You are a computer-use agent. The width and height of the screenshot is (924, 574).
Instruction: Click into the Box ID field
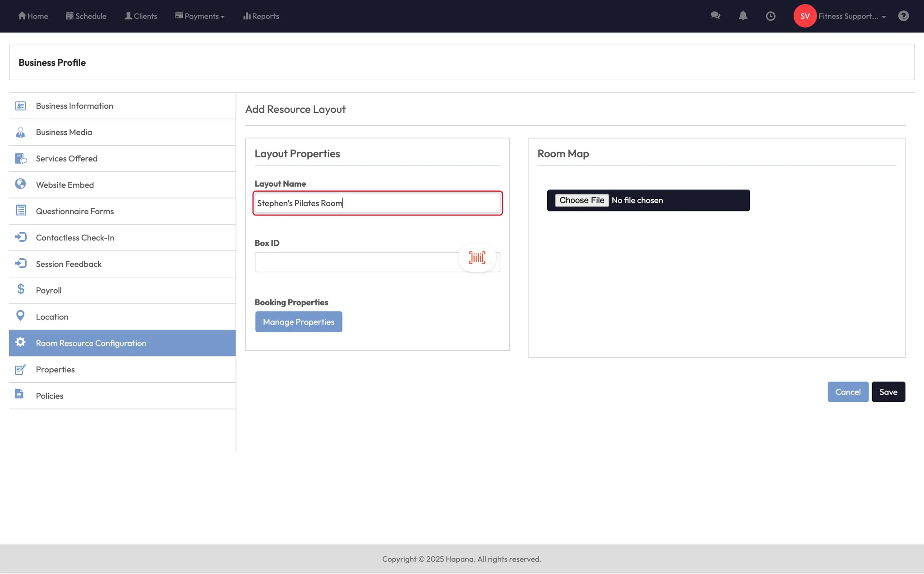356,262
